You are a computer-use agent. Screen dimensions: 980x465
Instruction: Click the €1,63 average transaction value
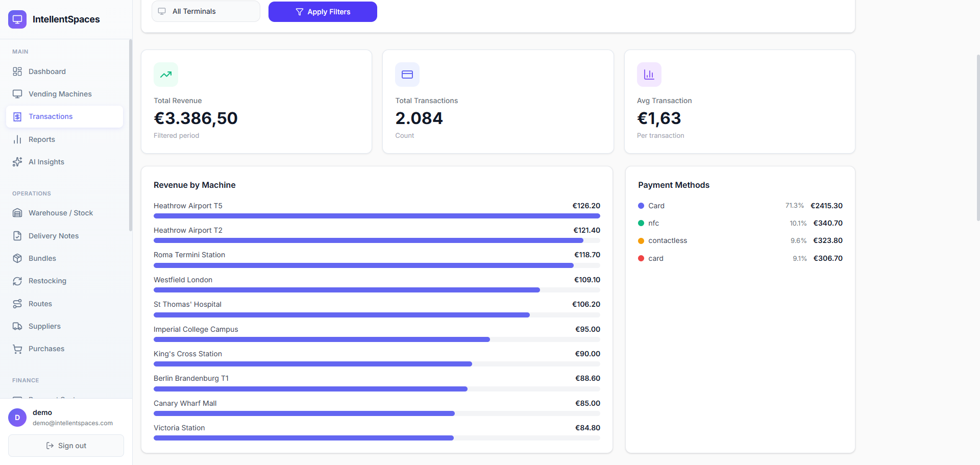[659, 118]
